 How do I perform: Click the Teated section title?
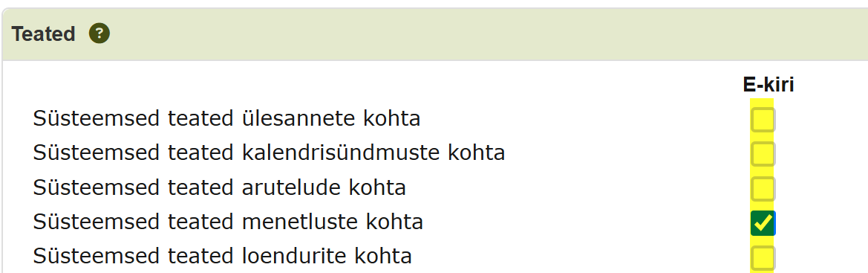43,34
